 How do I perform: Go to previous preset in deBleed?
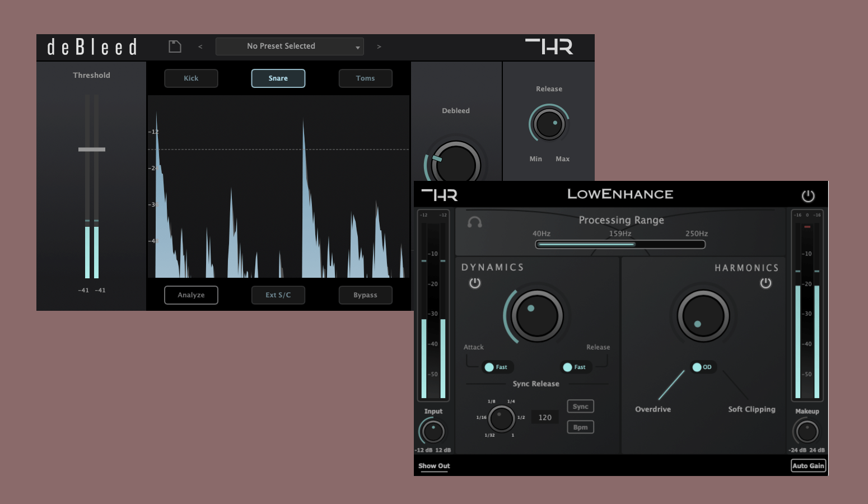pos(200,46)
